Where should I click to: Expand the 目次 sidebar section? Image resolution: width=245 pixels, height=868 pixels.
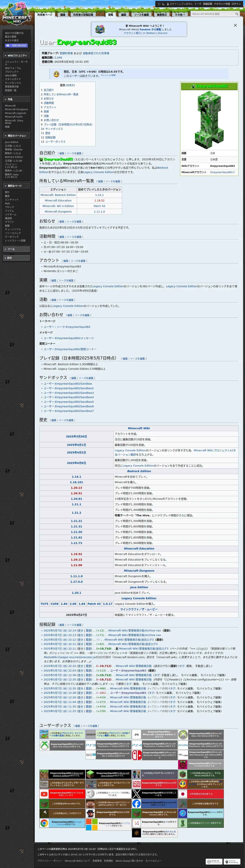coord(17,258)
